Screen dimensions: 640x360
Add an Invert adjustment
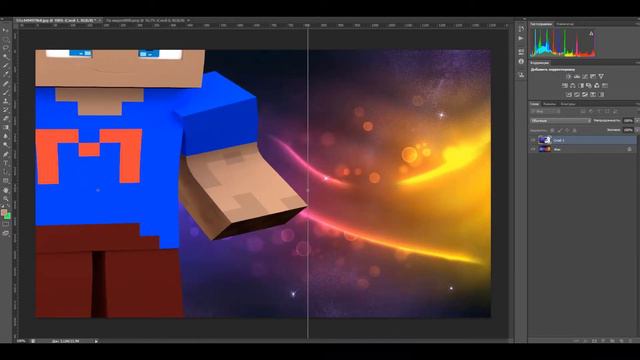pyautogui.click(x=569, y=94)
